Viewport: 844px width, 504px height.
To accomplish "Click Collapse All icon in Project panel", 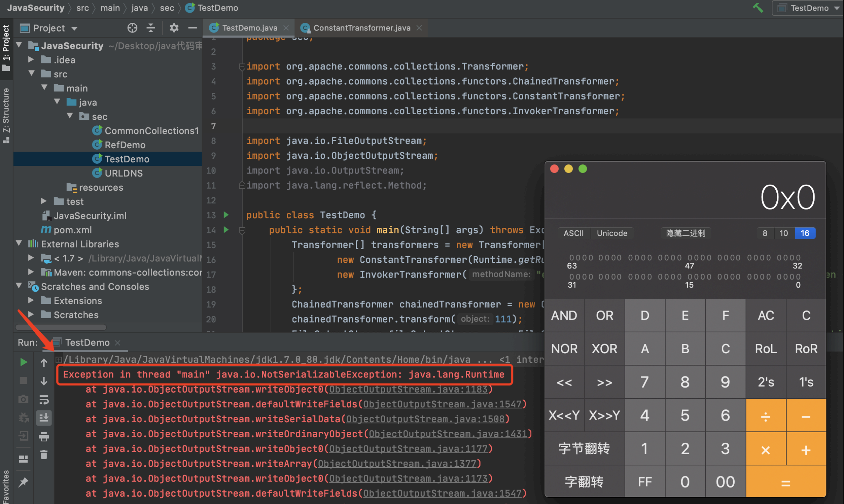I will click(x=151, y=28).
